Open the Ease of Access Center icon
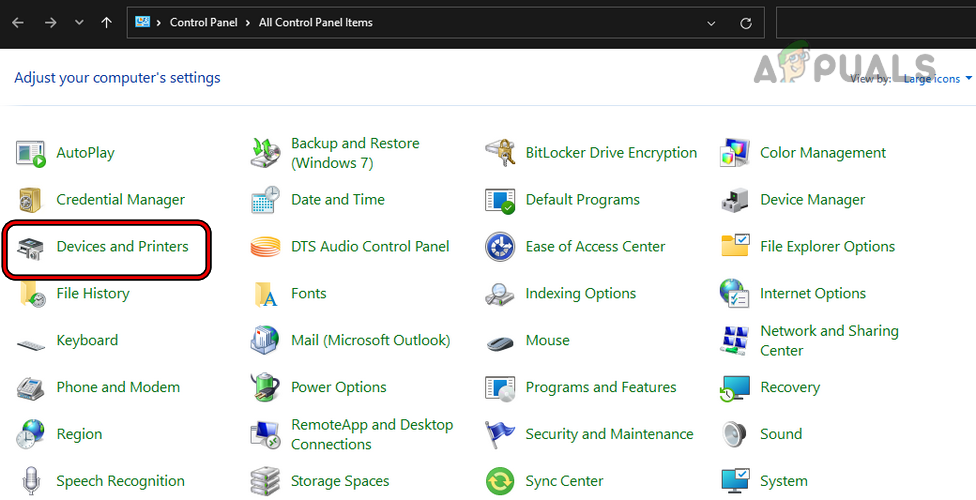This screenshot has height=500, width=976. pos(500,247)
